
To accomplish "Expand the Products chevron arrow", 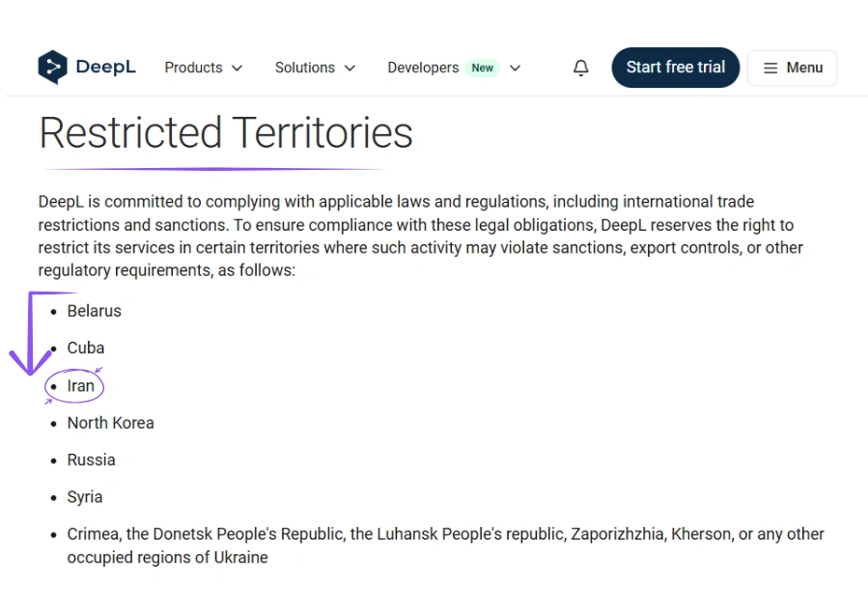I will click(x=237, y=68).
